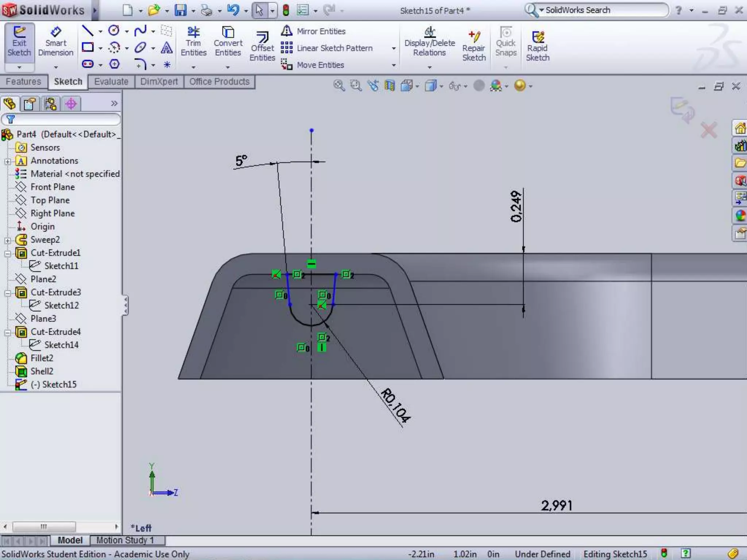This screenshot has height=560, width=747.
Task: Select the Line sketch tool
Action: 88,31
